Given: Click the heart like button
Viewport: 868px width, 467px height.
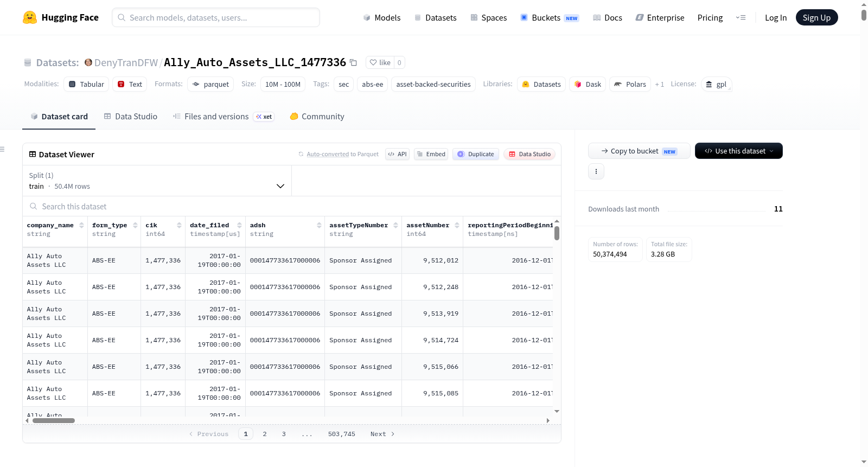Looking at the screenshot, I should [x=380, y=62].
